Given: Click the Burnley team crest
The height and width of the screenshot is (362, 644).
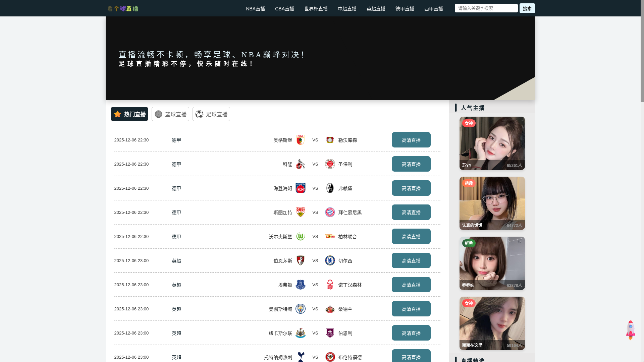Looking at the screenshot, I should 330,333.
